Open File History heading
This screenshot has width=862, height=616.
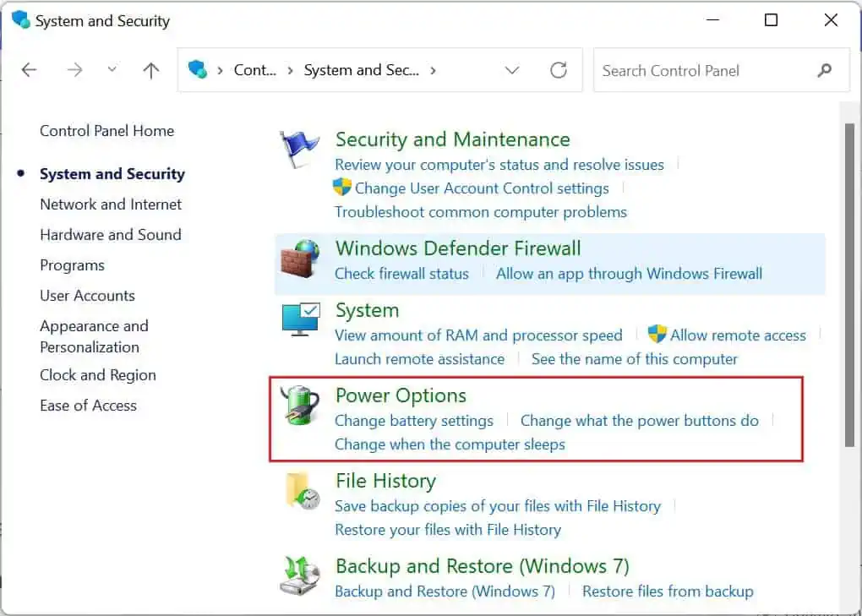click(x=385, y=481)
